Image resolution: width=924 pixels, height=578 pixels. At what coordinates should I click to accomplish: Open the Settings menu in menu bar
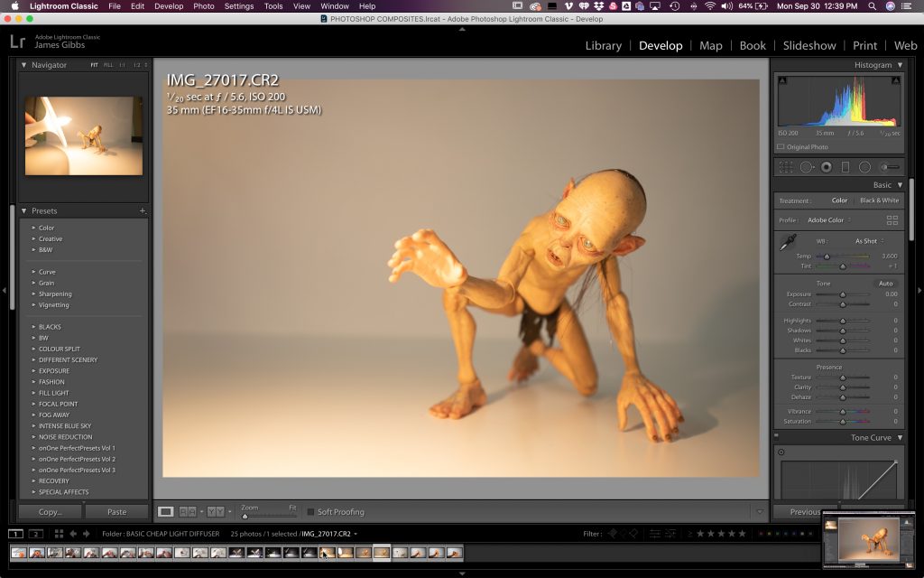coord(238,6)
